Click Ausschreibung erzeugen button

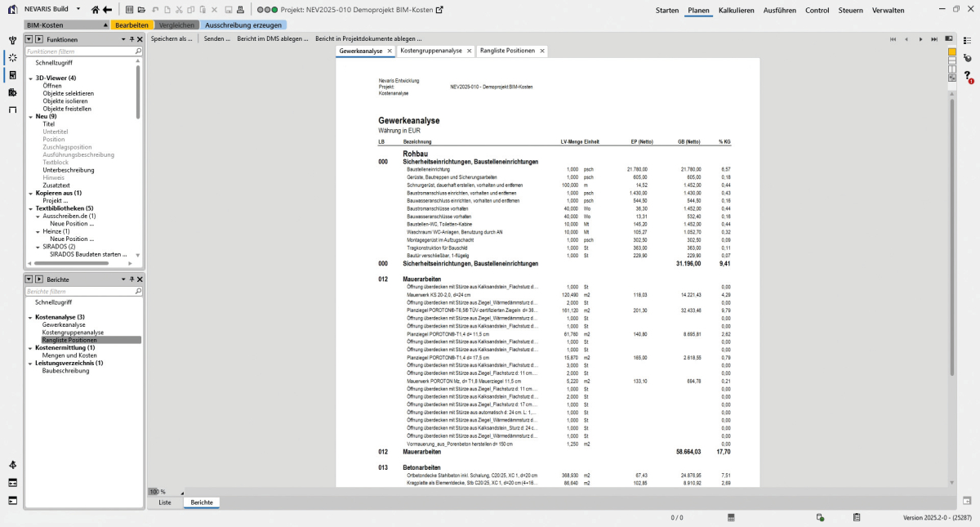point(243,25)
